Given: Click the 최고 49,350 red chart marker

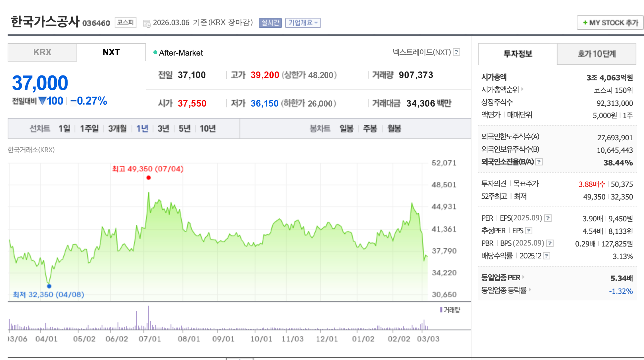Looking at the screenshot, I should click(x=148, y=178).
